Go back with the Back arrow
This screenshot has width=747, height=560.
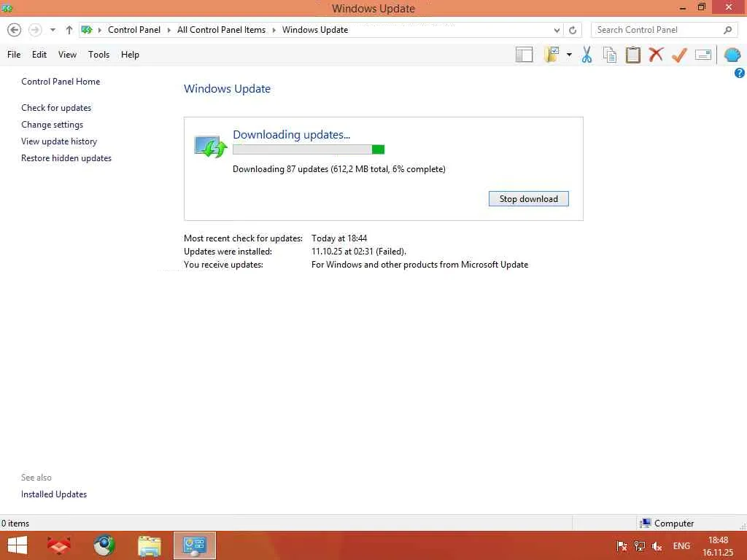pyautogui.click(x=15, y=30)
